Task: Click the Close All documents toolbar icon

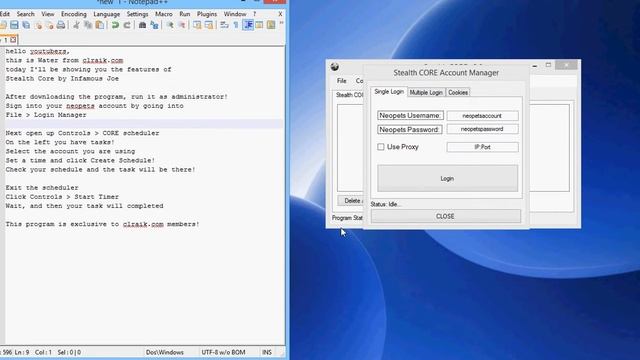Action: (49, 25)
